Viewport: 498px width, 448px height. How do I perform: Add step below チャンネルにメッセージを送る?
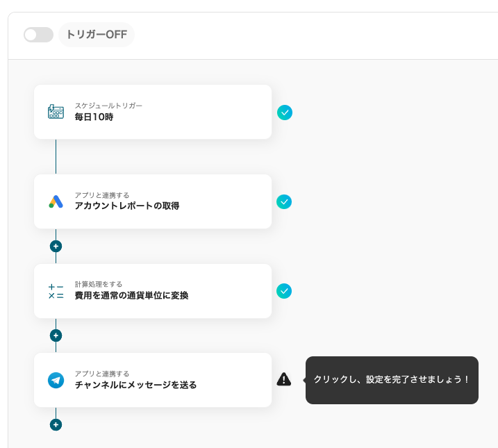[56, 425]
